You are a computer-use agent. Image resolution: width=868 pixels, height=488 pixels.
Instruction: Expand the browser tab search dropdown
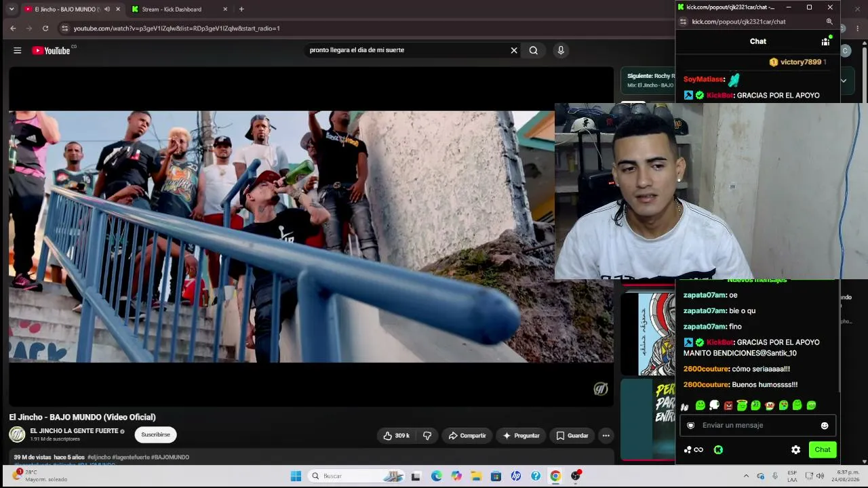point(11,9)
